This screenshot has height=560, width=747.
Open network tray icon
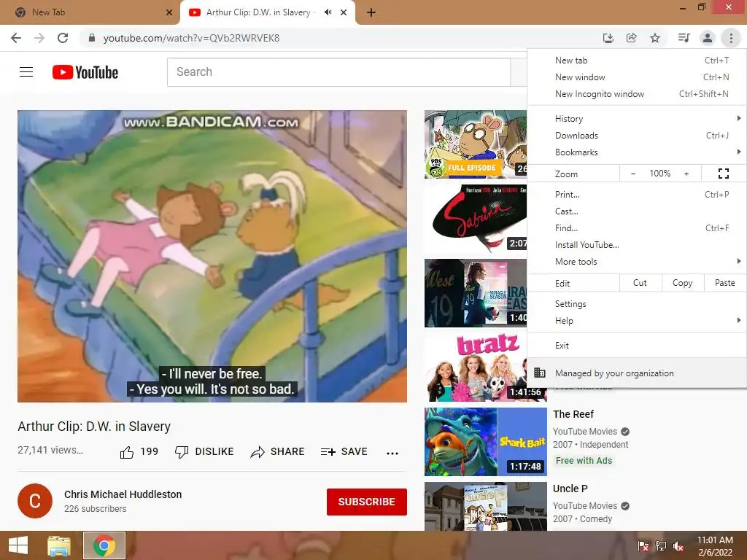[x=661, y=546]
